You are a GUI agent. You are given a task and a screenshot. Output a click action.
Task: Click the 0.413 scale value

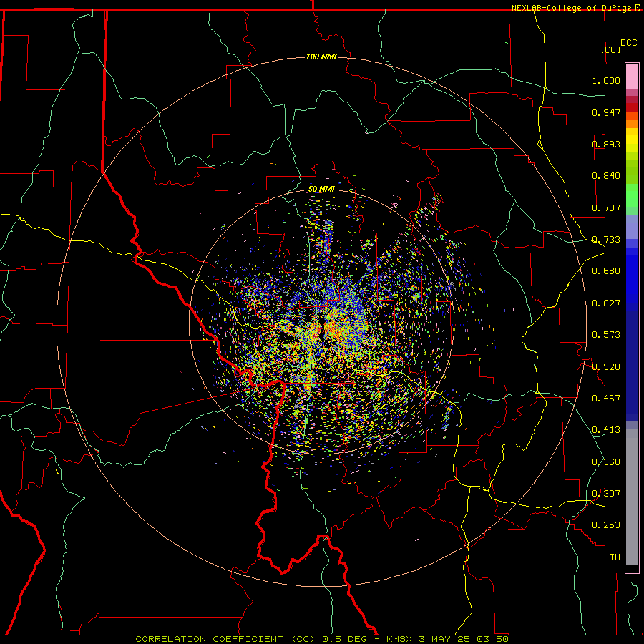[606, 430]
